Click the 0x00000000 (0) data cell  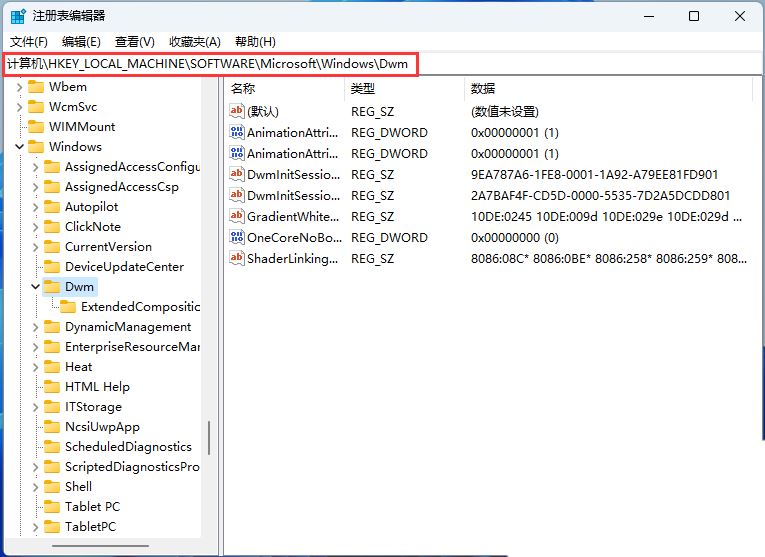tap(515, 238)
